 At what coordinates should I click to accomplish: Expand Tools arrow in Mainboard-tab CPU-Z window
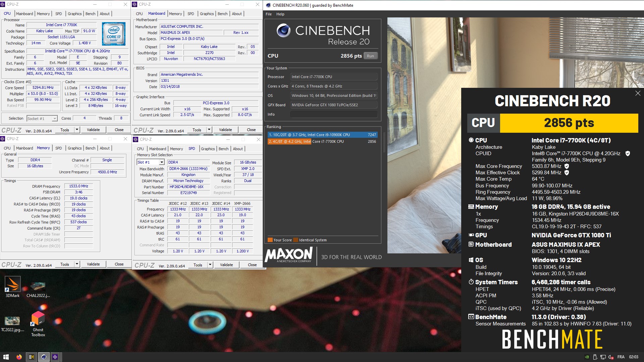tap(209, 130)
